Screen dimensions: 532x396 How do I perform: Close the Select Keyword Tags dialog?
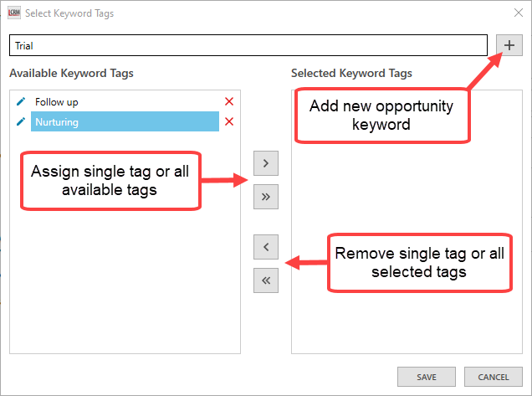(x=513, y=13)
